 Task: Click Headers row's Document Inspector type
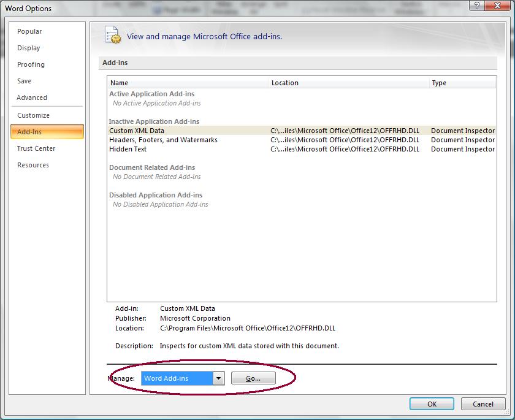pyautogui.click(x=463, y=140)
